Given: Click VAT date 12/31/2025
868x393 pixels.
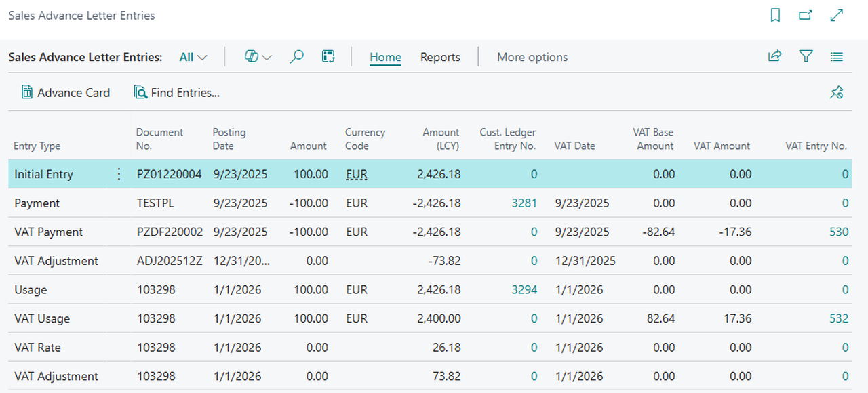Looking at the screenshot, I should tap(585, 261).
